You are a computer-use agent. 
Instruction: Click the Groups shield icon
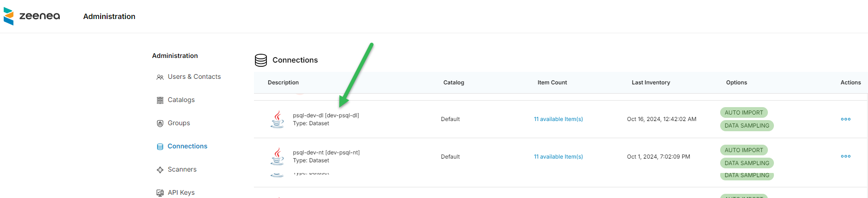point(160,123)
